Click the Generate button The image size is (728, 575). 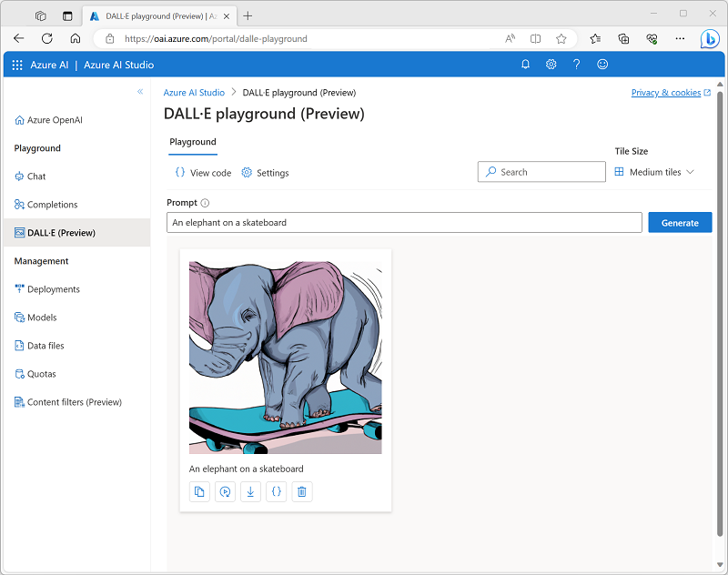[680, 222]
